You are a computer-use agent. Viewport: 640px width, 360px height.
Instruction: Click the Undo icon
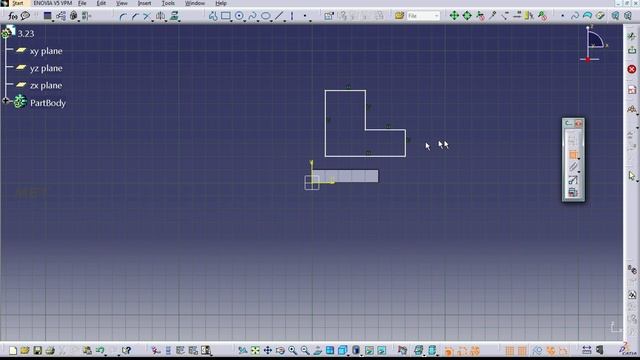[100, 350]
